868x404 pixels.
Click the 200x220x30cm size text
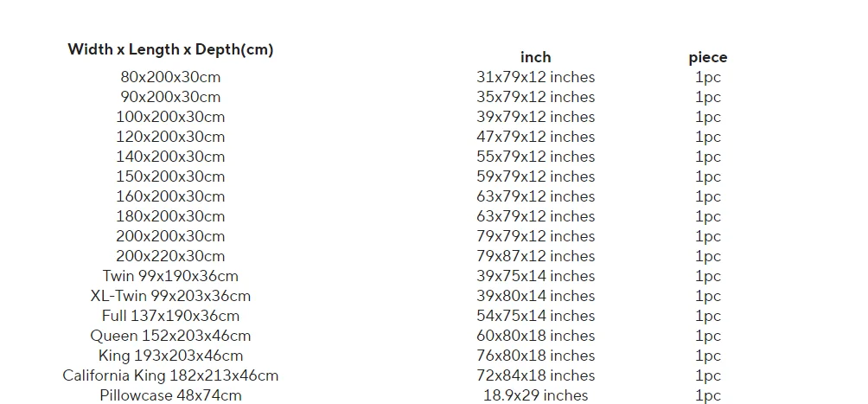170,256
